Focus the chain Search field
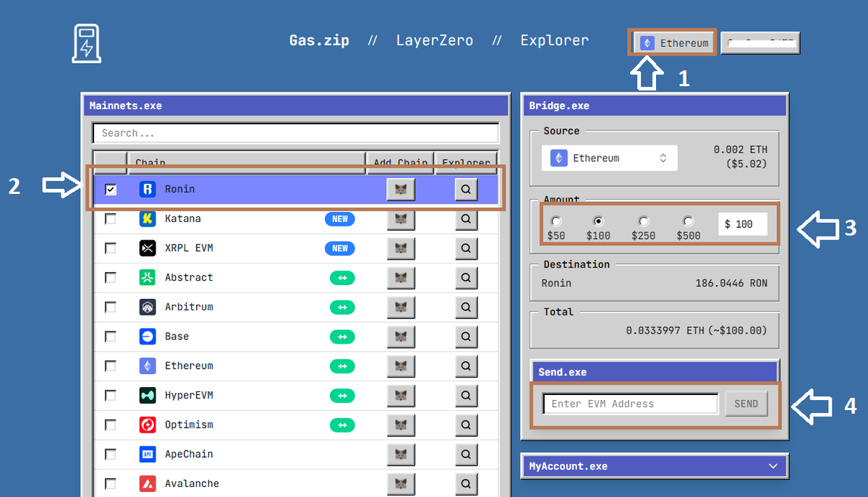Image resolution: width=868 pixels, height=497 pixels. (296, 133)
